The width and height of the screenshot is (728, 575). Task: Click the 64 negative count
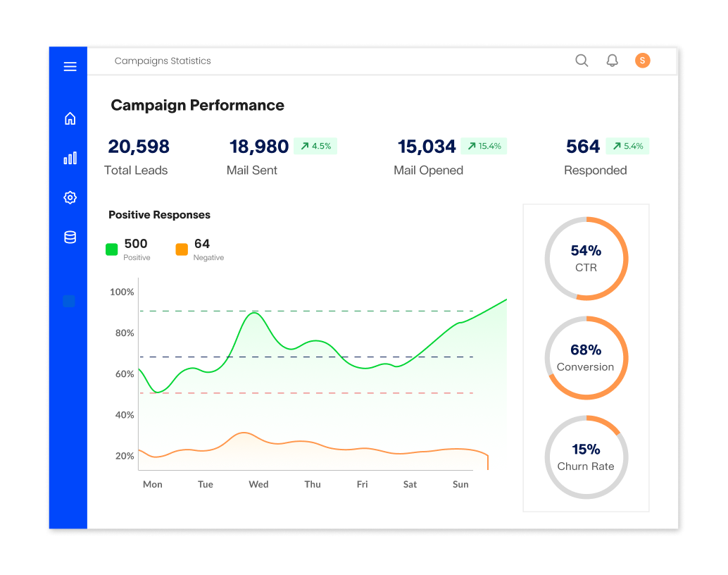point(202,244)
